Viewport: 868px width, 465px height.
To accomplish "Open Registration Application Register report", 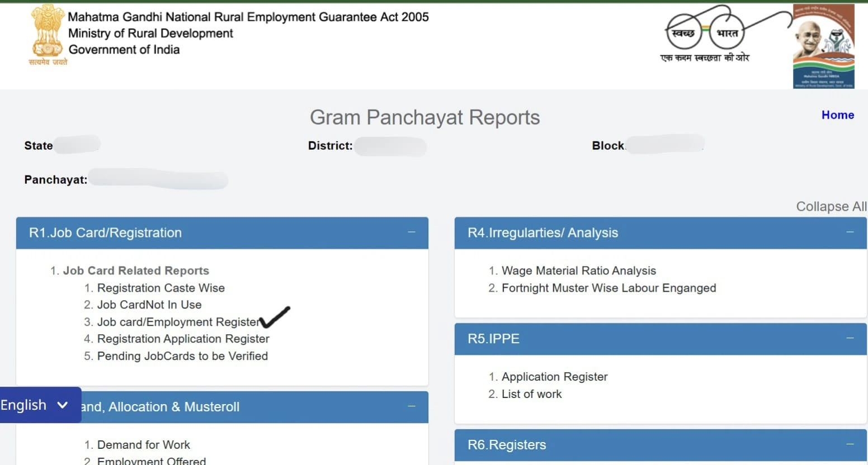I will tap(183, 339).
